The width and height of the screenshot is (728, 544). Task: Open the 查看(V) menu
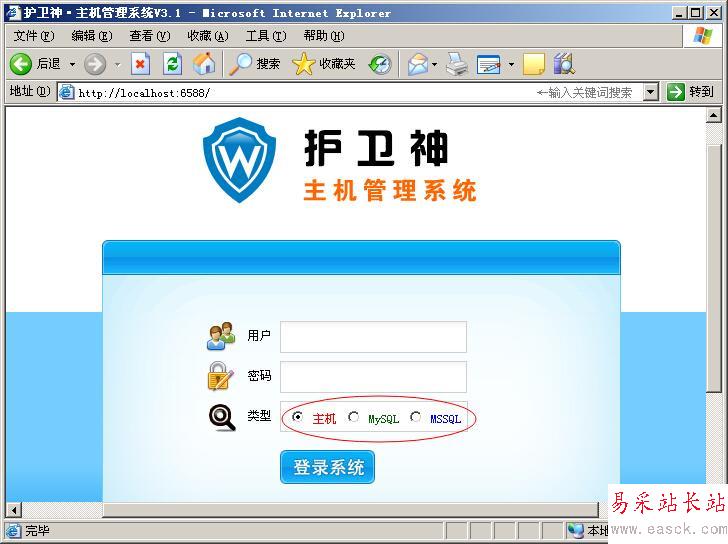click(150, 36)
